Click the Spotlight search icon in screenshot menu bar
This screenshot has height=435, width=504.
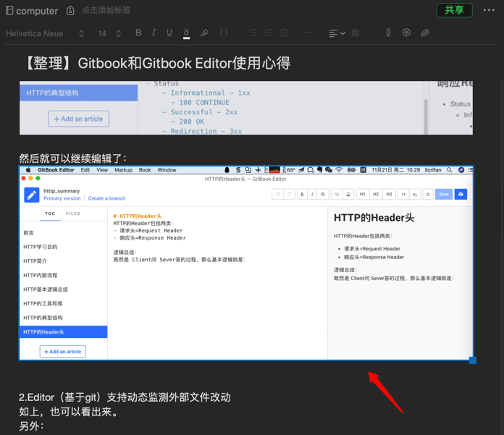pyautogui.click(x=449, y=170)
